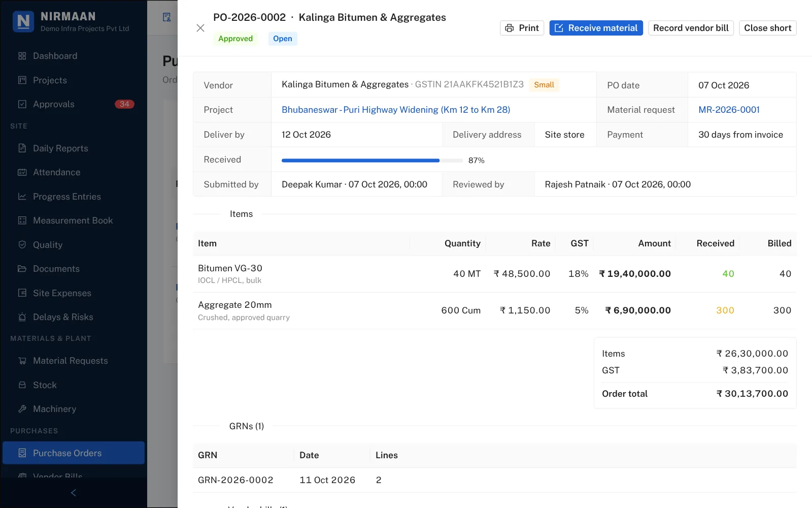
Task: Click the orange Received value 300
Action: click(x=725, y=310)
